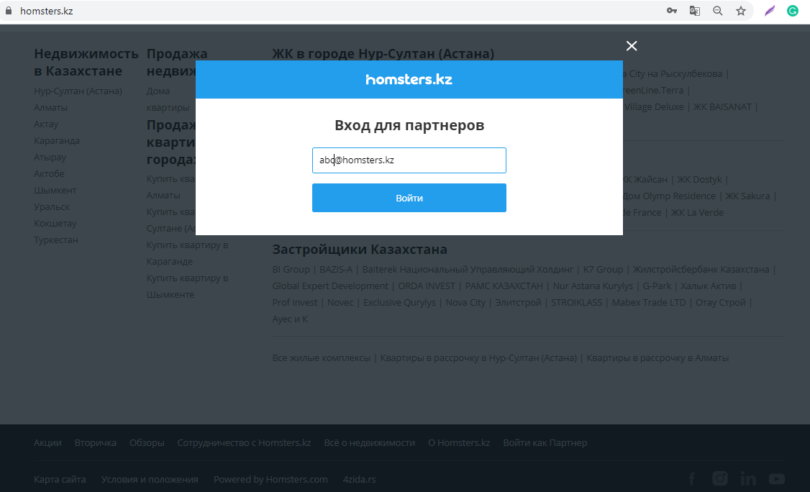
Task: Open Акции link in footer
Action: (x=47, y=442)
